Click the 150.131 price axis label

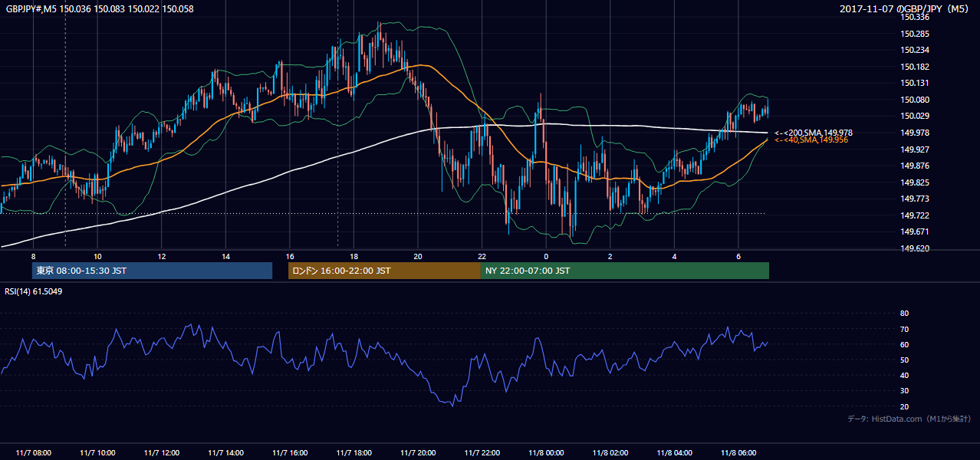[916, 83]
